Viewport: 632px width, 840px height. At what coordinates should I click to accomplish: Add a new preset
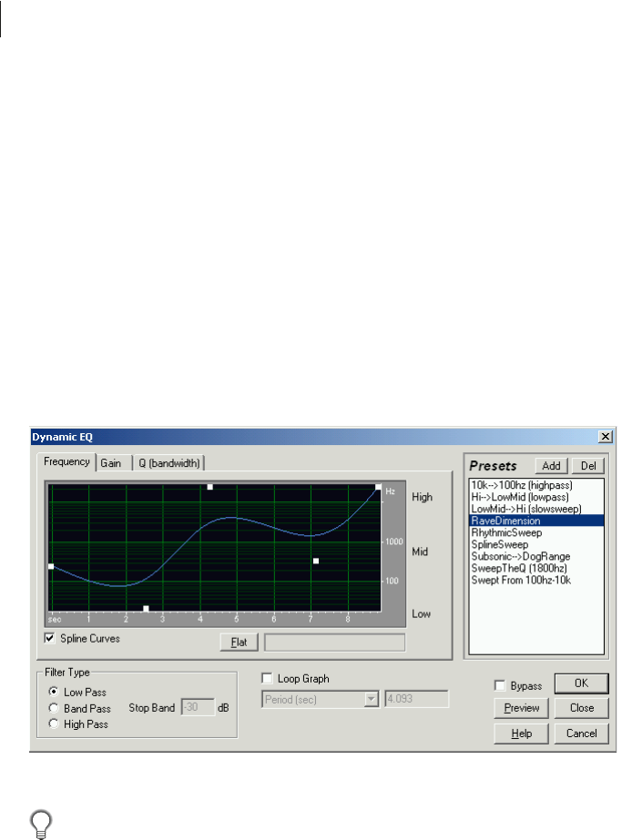pos(551,466)
